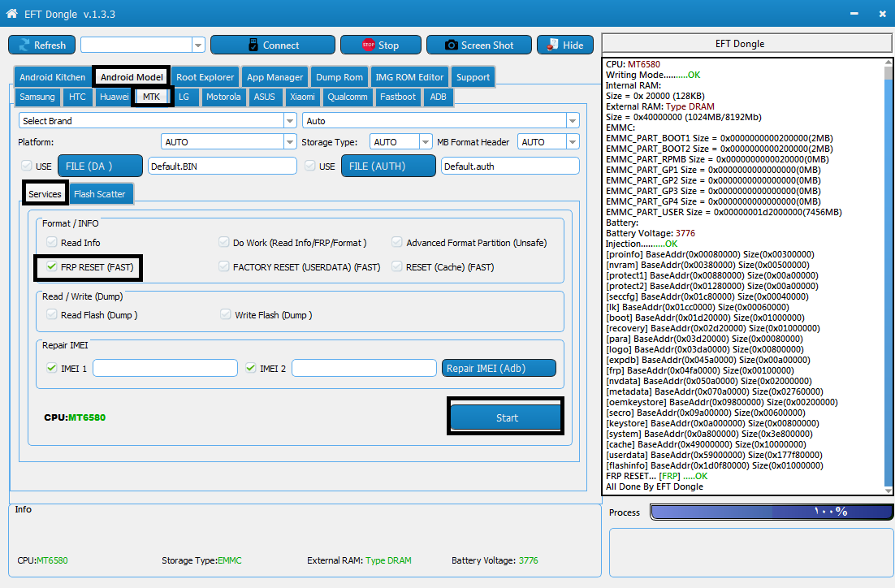Open the MB Format Header dropdown

click(573, 141)
